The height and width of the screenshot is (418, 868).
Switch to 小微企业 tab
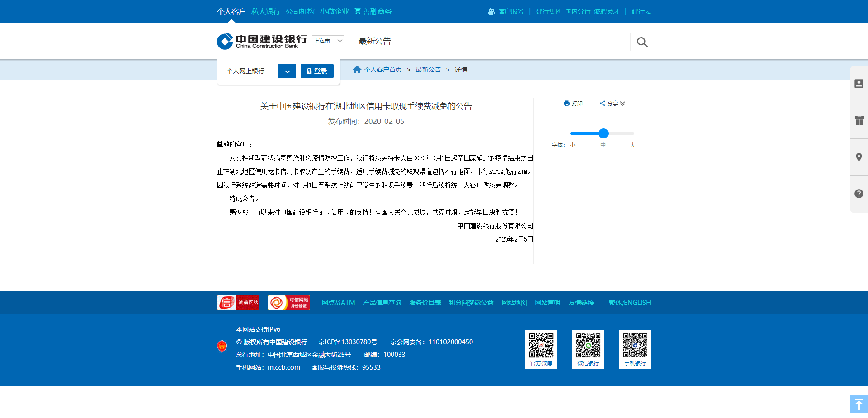tap(334, 11)
